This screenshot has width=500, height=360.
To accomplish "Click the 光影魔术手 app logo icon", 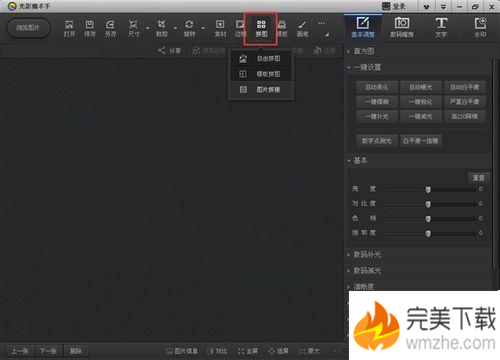I will pos(12,6).
